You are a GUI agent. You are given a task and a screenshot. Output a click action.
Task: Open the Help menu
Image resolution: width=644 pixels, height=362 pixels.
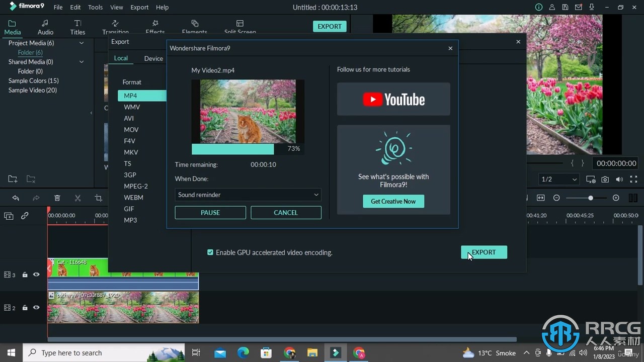point(162,7)
